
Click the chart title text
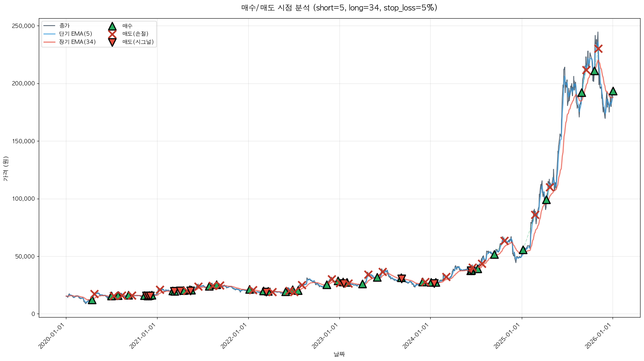pyautogui.click(x=339, y=8)
